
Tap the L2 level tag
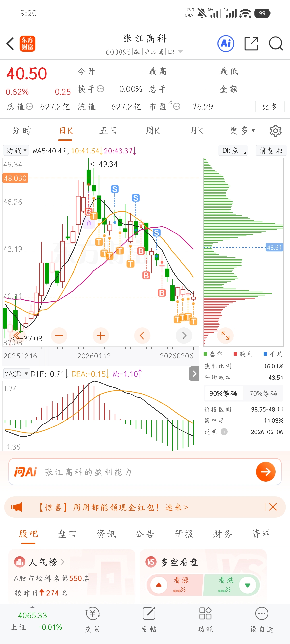[x=171, y=52]
